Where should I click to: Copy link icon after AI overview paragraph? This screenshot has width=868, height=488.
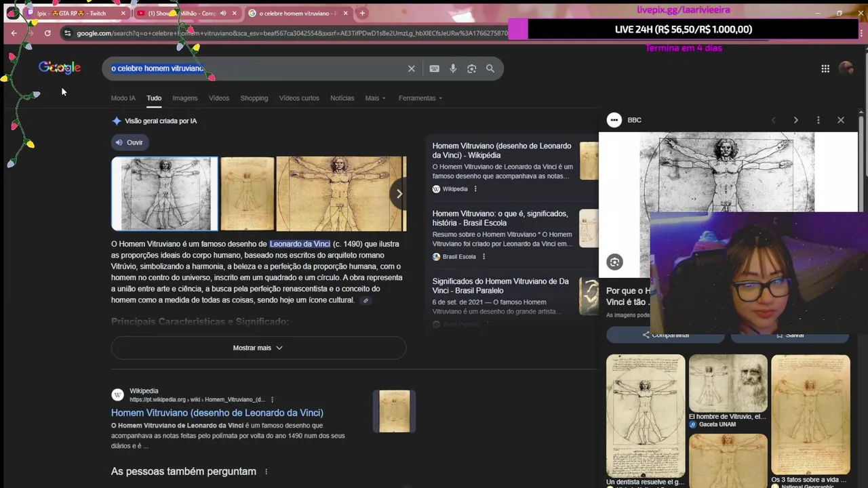pyautogui.click(x=366, y=300)
